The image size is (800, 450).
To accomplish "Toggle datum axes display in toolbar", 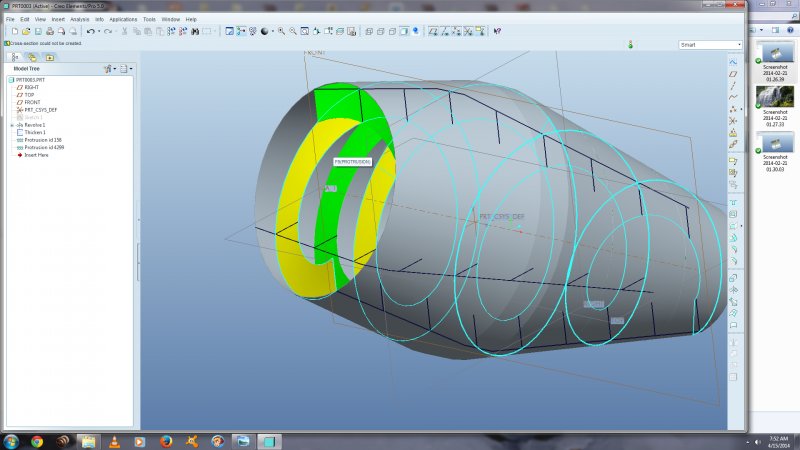I will point(446,31).
